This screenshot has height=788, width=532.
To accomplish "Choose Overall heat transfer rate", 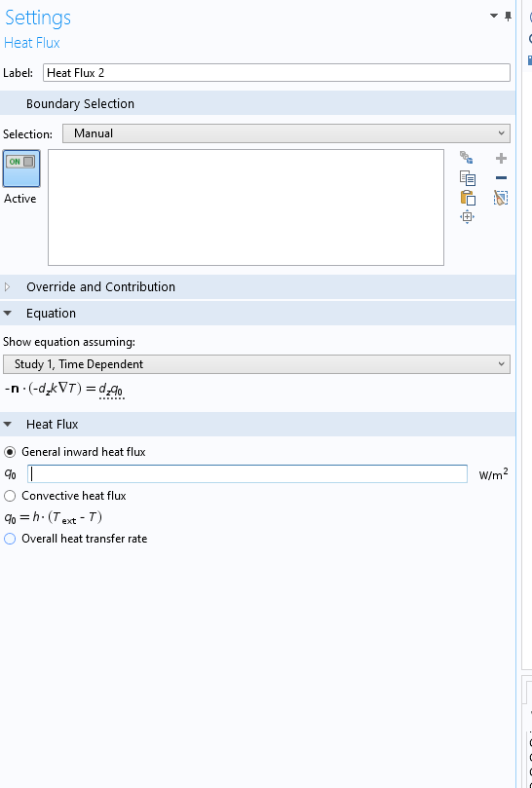I will [x=9, y=539].
